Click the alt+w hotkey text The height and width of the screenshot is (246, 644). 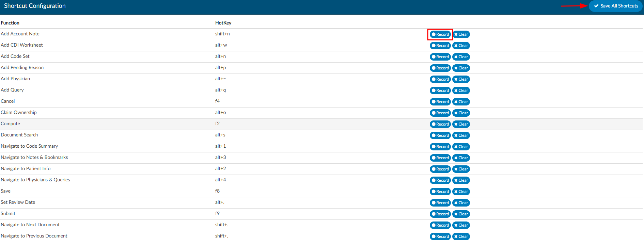pos(221,45)
